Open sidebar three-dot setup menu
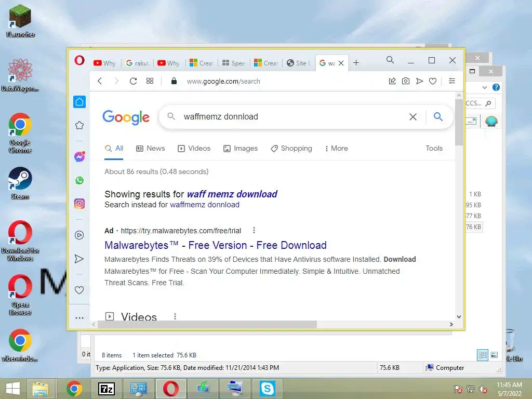The image size is (532, 399). 79,318
